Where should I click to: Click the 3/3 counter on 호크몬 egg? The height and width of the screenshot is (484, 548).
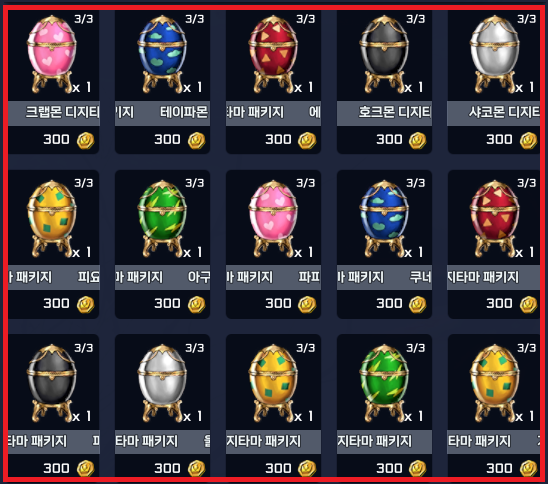416,19
